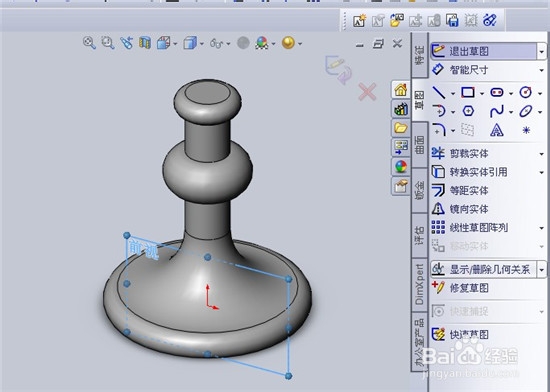Select the Ellipse sketch tool
The width and height of the screenshot is (550, 392).
coord(526,111)
